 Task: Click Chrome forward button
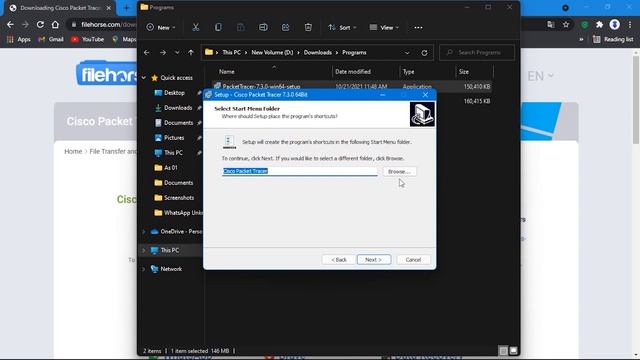coord(25,24)
